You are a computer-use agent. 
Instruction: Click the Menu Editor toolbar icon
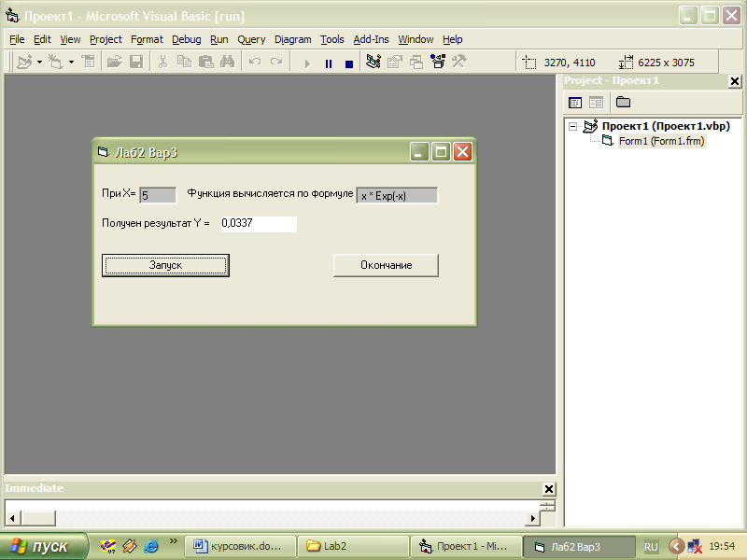[x=88, y=62]
